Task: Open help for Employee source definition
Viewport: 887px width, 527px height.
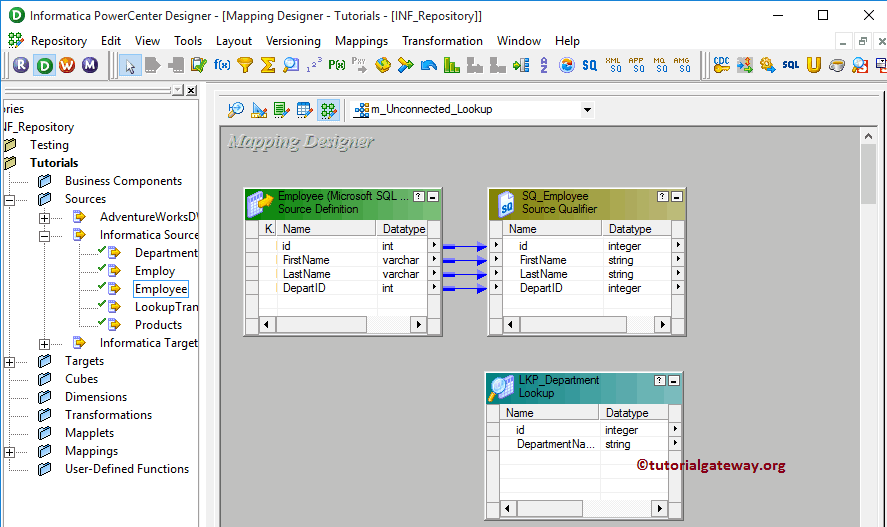Action: click(x=419, y=197)
